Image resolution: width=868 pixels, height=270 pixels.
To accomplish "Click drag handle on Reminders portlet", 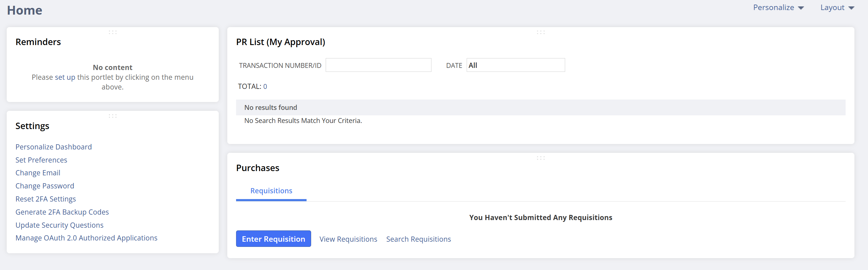I will click(112, 32).
